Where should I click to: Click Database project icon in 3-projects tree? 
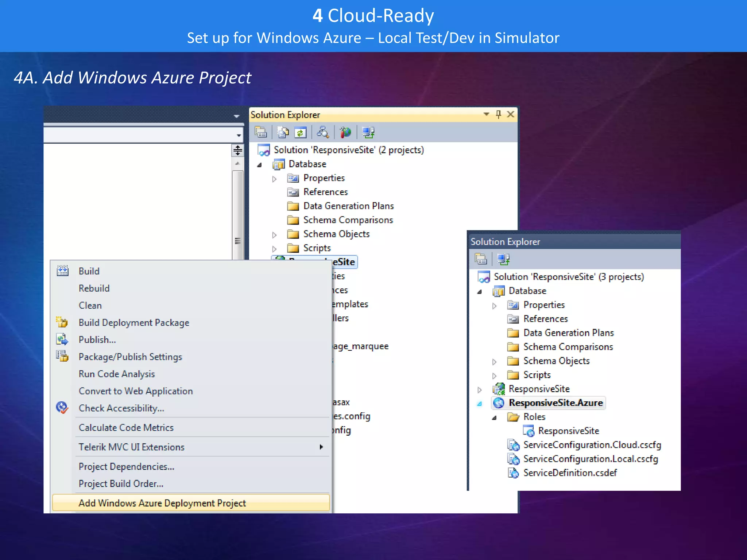point(499,291)
